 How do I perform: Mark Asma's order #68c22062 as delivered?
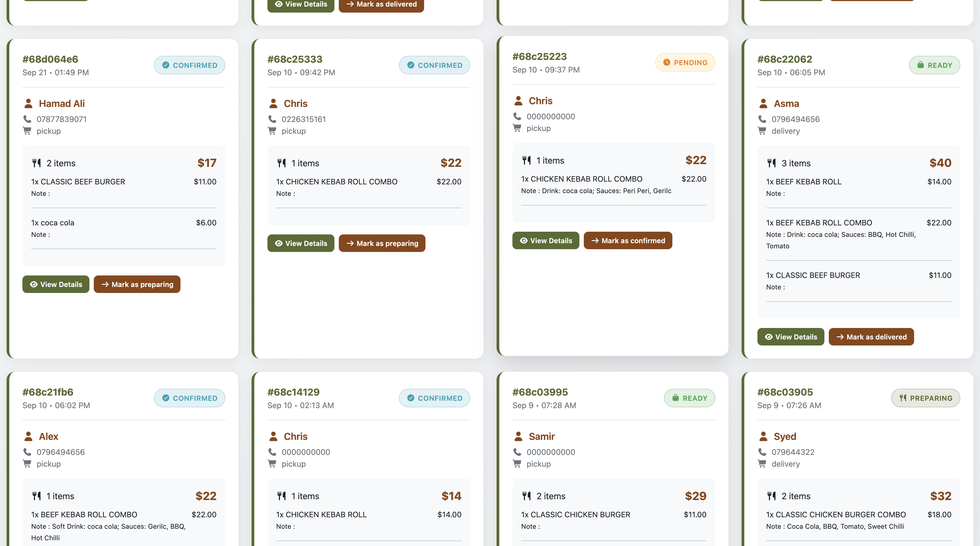pyautogui.click(x=871, y=337)
